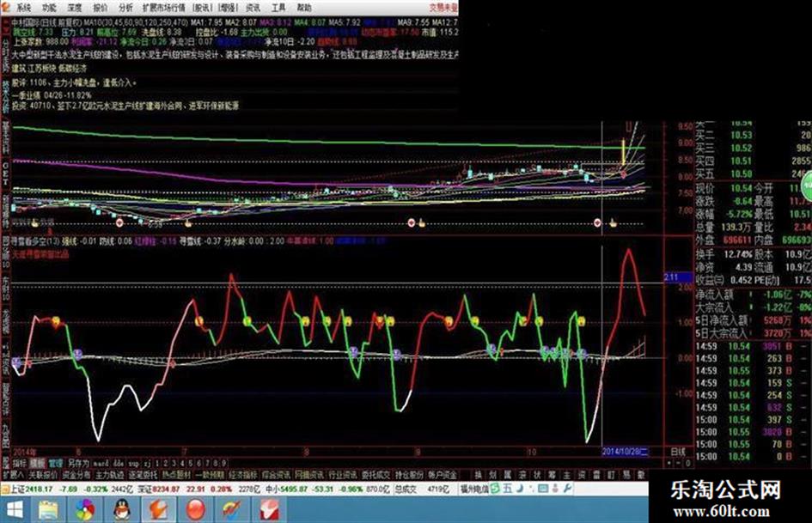Click the 指标 tab below the chart
The height and width of the screenshot is (523, 812).
pyautogui.click(x=20, y=463)
